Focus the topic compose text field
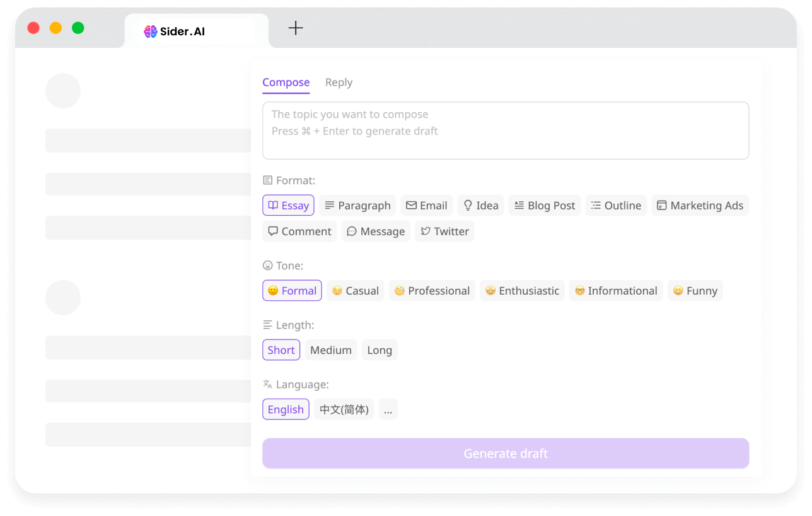Viewport: 812px width, 516px height. pyautogui.click(x=506, y=131)
